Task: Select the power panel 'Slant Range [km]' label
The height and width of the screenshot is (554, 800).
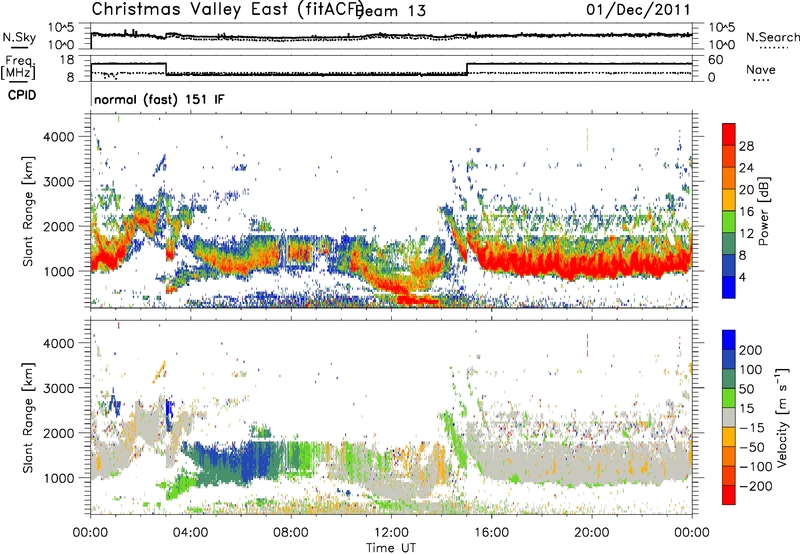Action: tap(28, 211)
